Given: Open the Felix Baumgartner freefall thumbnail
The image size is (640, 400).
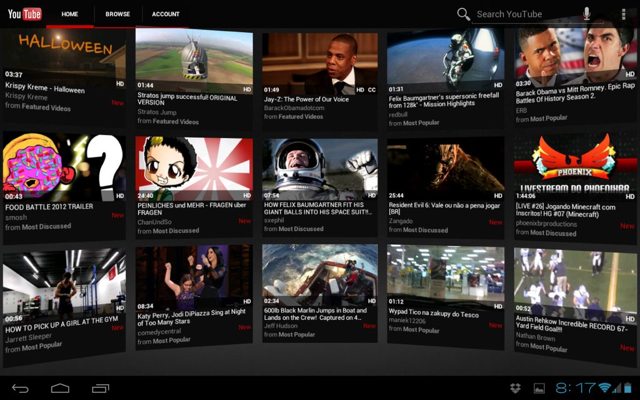Looking at the screenshot, I should coord(445,59).
